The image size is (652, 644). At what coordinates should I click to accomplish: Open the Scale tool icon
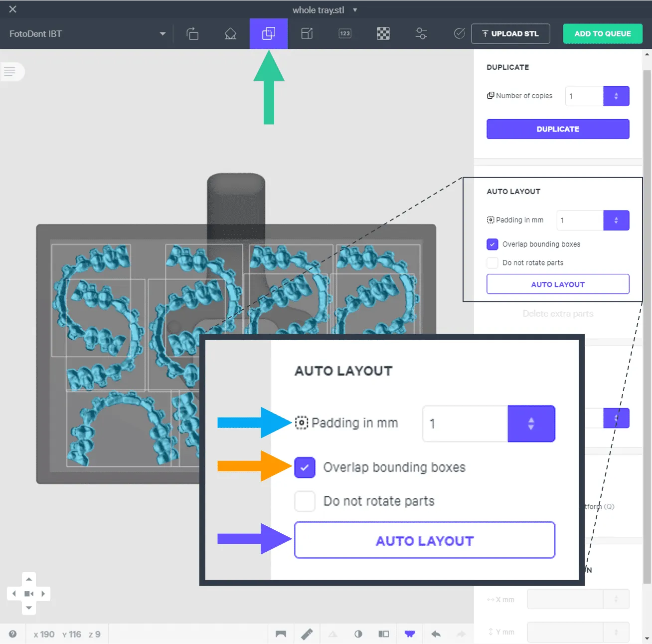[x=307, y=33]
